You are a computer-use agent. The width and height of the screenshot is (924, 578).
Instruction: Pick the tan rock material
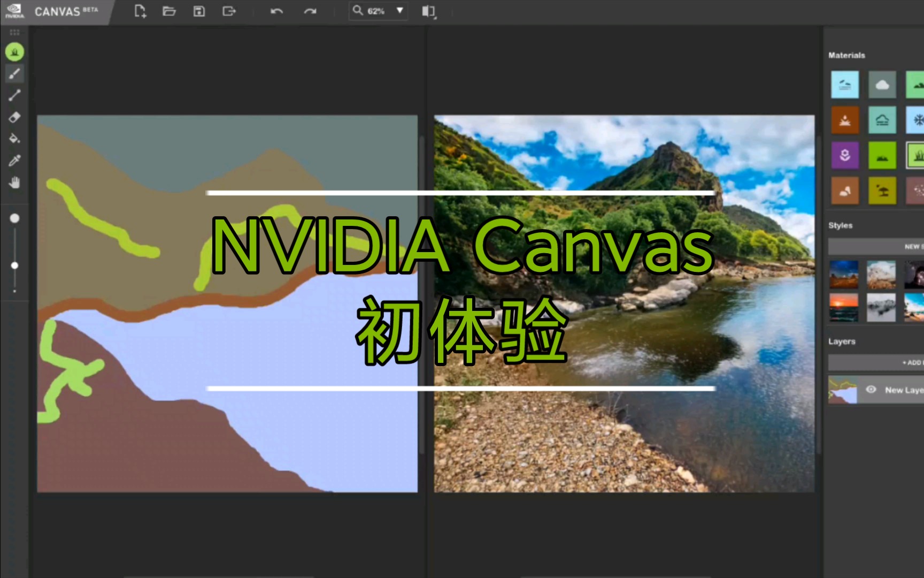[x=845, y=191]
